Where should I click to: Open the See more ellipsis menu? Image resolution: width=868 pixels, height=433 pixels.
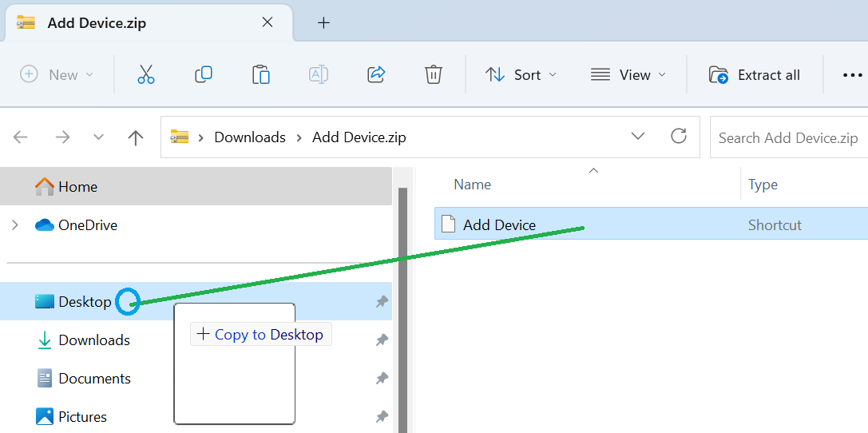click(x=852, y=75)
